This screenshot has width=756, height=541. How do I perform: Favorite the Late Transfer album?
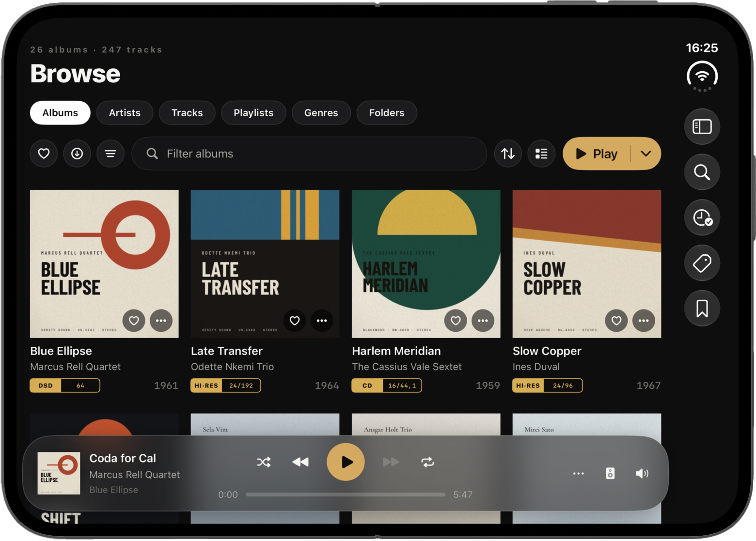point(295,321)
